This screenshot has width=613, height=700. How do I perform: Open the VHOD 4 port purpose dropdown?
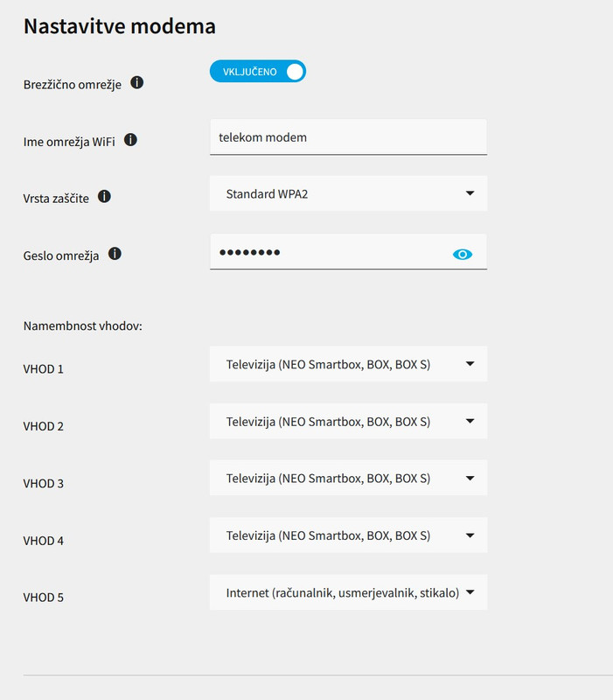[348, 535]
